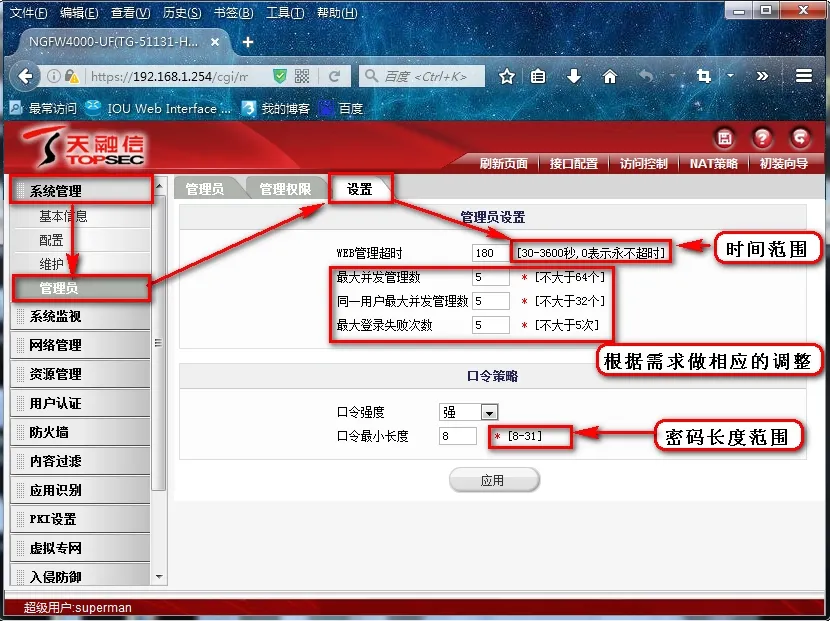This screenshot has width=830, height=621.
Task: Click the QR code icon in address bar
Action: pos(302,76)
